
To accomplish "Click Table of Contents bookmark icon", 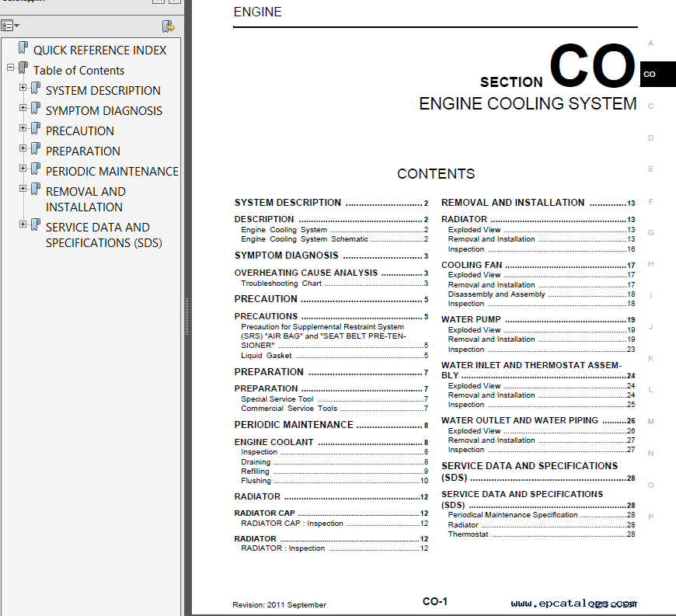I will coord(23,68).
